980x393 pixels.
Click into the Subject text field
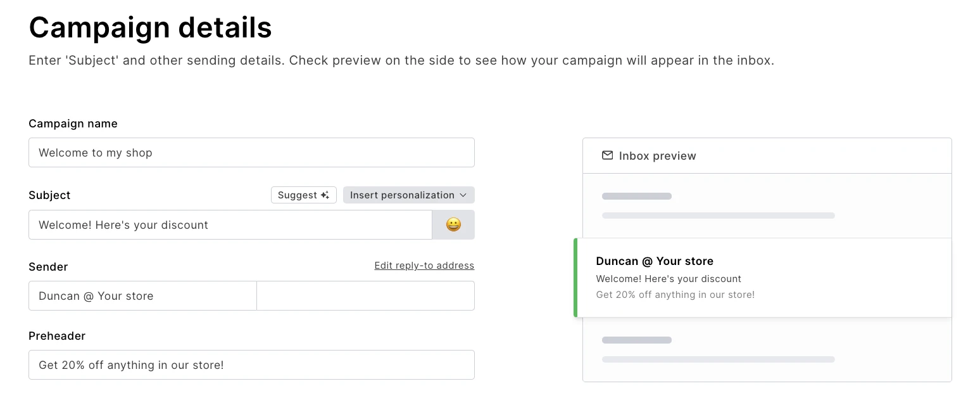[230, 225]
